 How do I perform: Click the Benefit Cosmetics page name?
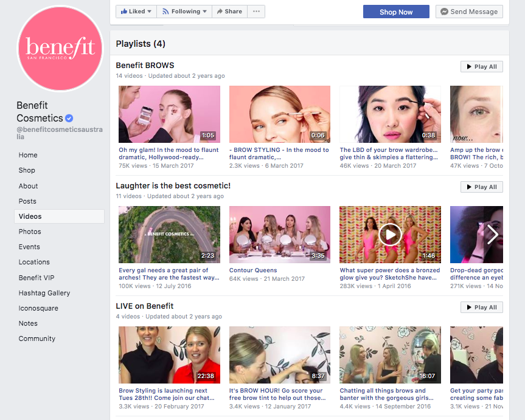click(40, 112)
